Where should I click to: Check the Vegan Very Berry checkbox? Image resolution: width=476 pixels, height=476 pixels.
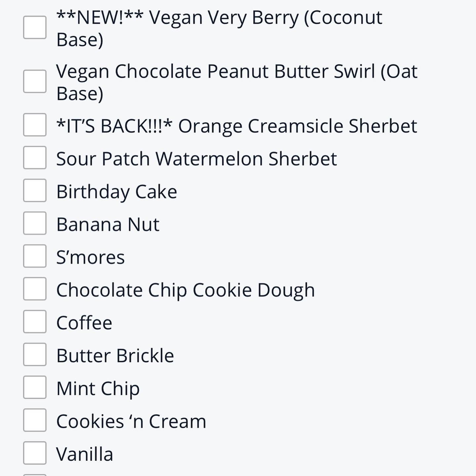(35, 27)
